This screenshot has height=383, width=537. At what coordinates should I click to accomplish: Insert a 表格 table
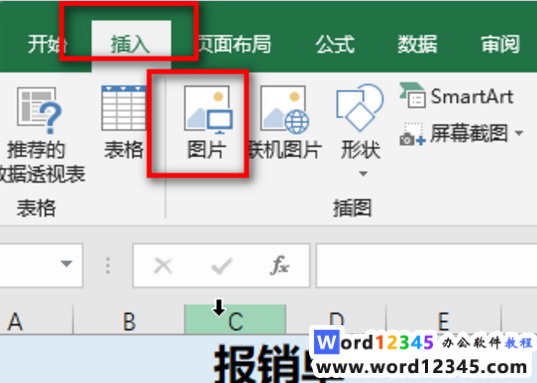(124, 123)
